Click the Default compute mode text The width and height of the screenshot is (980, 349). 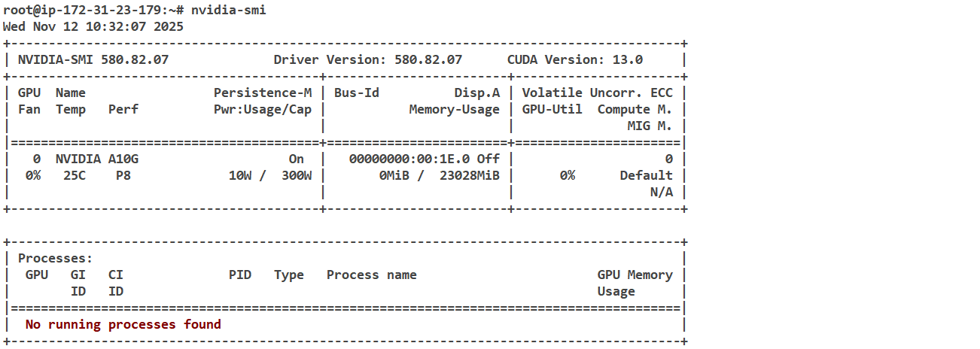(x=646, y=175)
